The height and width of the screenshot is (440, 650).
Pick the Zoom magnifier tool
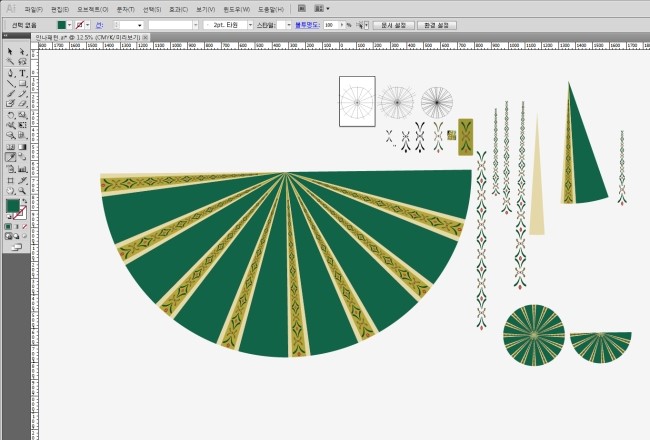click(22, 190)
